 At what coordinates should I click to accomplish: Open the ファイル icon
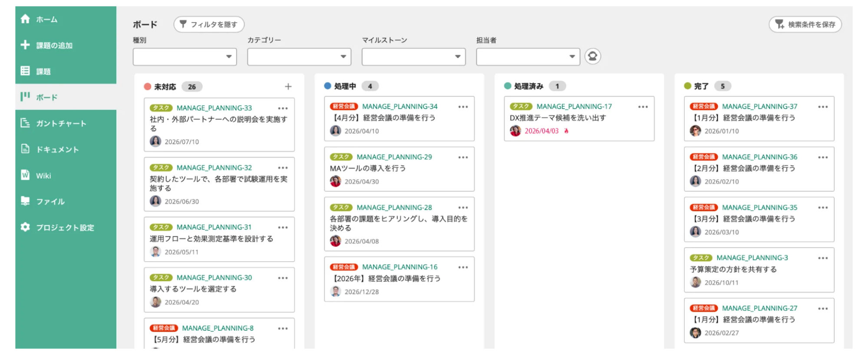pos(25,201)
